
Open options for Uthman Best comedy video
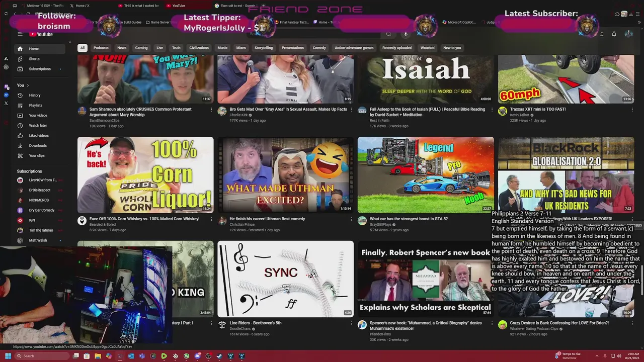[x=351, y=219]
